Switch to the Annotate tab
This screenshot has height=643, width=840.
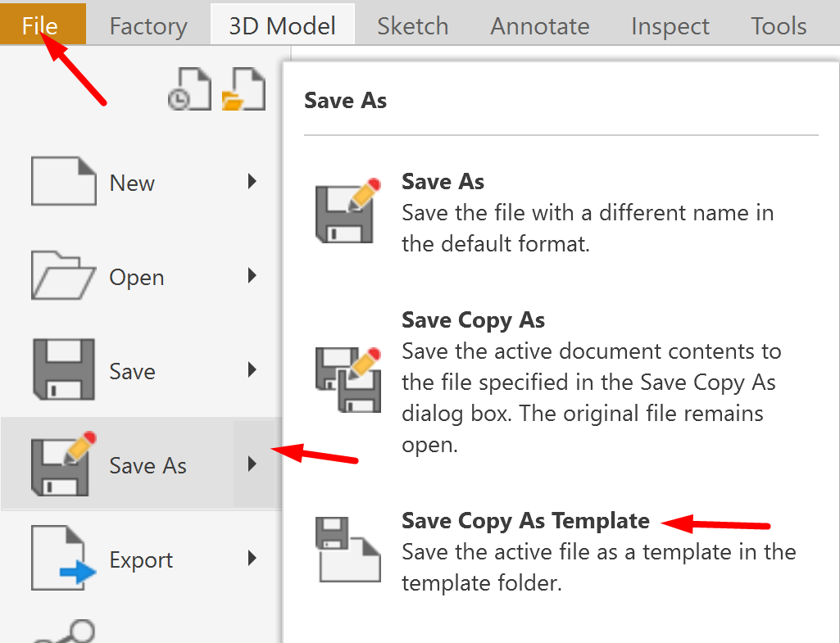(x=539, y=25)
